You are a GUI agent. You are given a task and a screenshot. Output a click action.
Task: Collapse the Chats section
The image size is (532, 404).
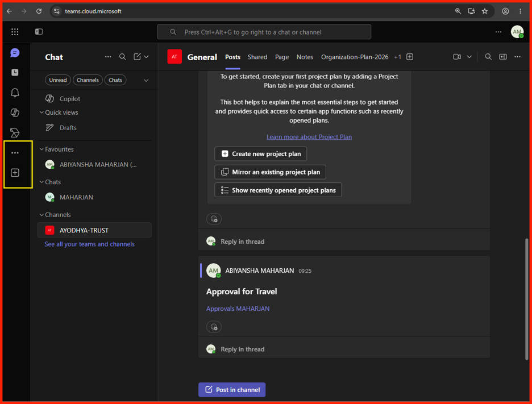pyautogui.click(x=41, y=182)
